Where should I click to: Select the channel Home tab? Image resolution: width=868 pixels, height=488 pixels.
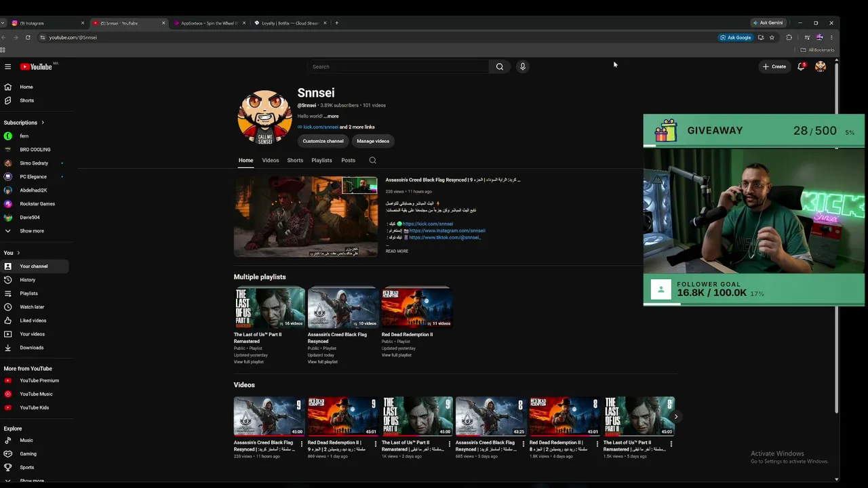(245, 161)
